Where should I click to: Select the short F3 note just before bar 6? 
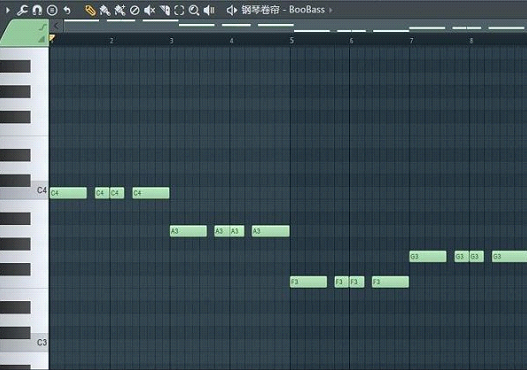pos(342,282)
